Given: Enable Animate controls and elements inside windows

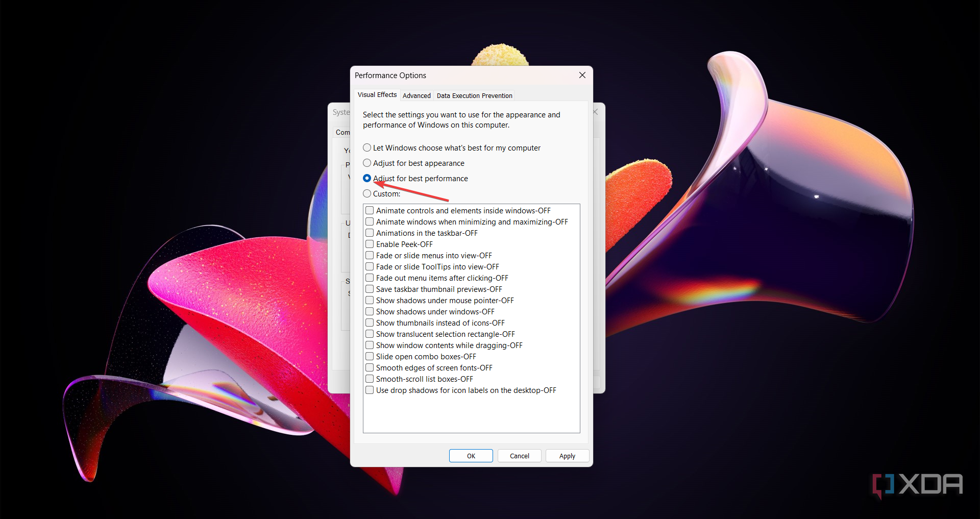Looking at the screenshot, I should [370, 211].
